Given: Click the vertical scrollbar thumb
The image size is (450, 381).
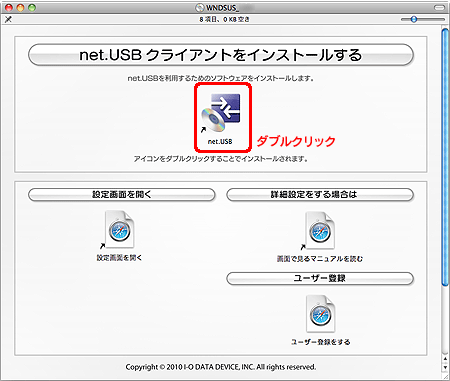Looking at the screenshot, I should pos(445,157).
